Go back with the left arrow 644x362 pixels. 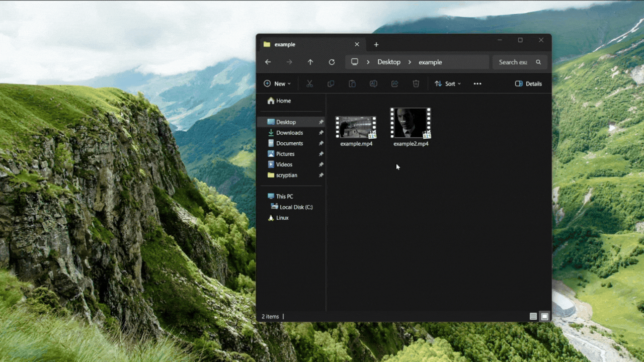(x=268, y=62)
